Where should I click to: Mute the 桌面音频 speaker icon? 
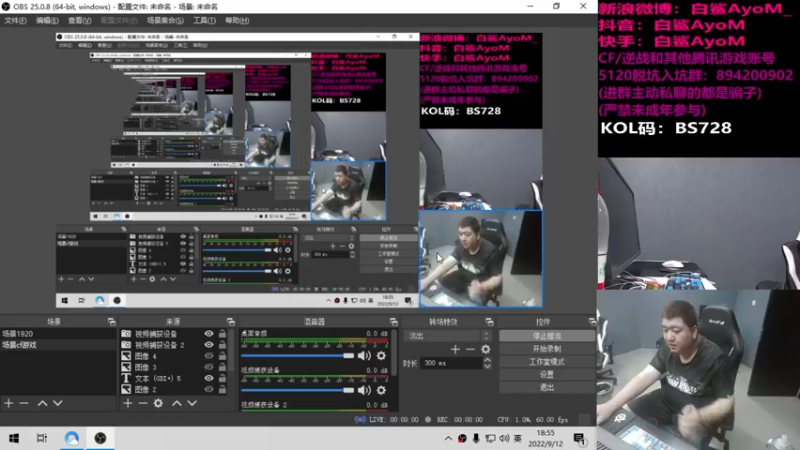tap(364, 356)
